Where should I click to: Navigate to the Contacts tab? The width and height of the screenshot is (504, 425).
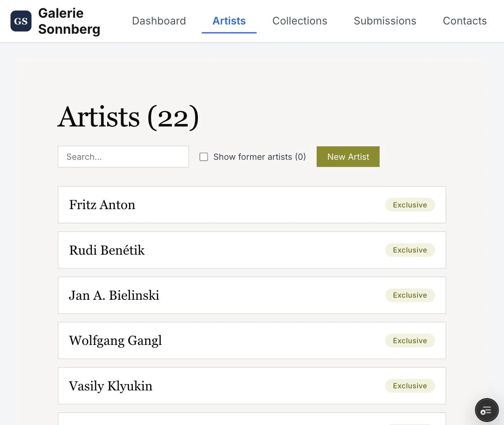click(464, 21)
